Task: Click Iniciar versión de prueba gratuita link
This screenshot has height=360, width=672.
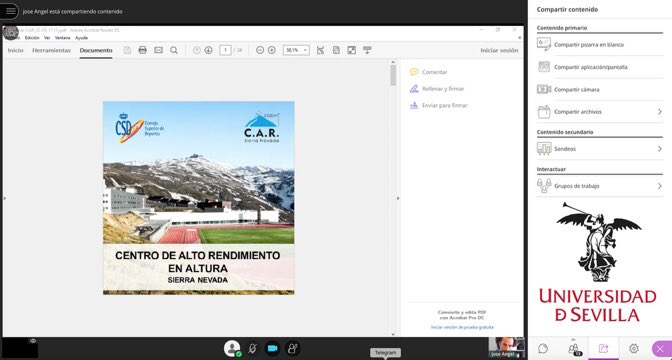Action: pos(462,327)
